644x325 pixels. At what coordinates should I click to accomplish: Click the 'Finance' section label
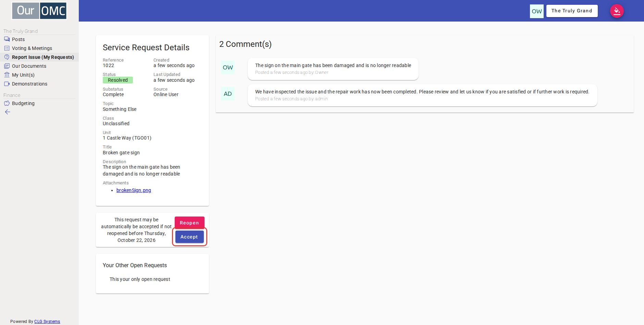12,95
